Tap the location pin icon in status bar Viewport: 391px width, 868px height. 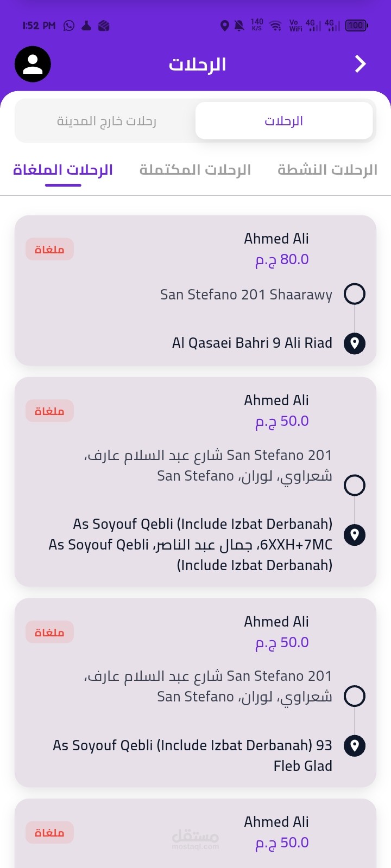(x=224, y=25)
